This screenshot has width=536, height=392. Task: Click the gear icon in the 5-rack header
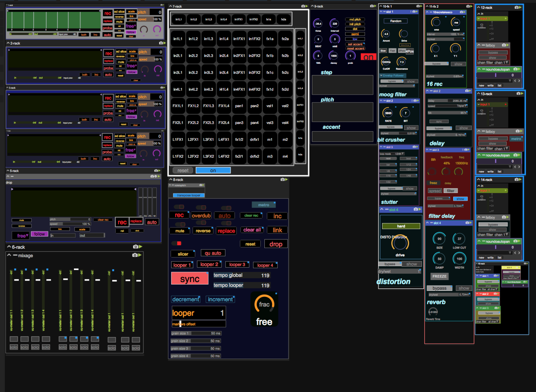pyautogui.click(x=156, y=176)
